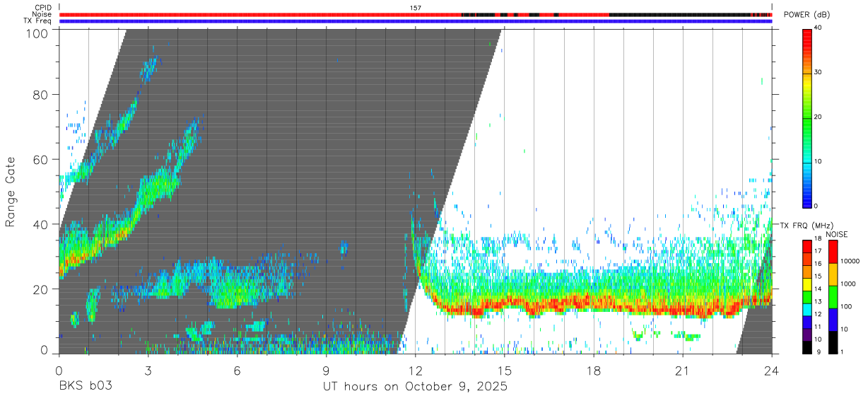Click UT hour tick label 24

(772, 370)
